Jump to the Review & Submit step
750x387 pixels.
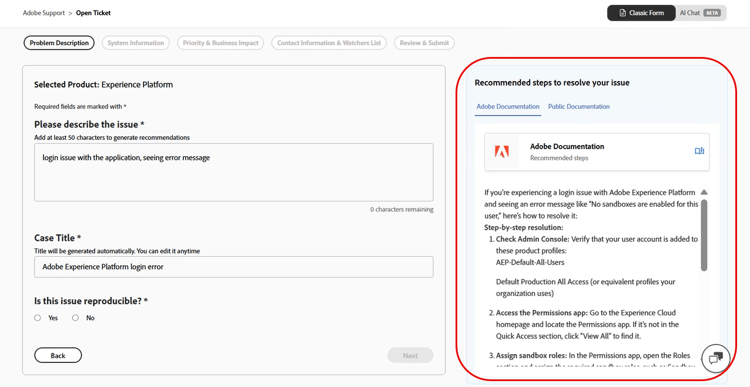(424, 43)
